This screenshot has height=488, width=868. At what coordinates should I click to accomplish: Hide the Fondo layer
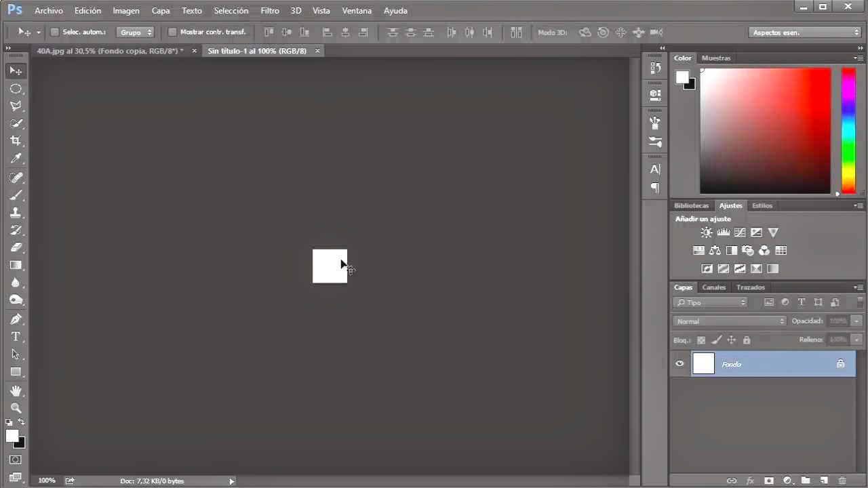point(679,364)
